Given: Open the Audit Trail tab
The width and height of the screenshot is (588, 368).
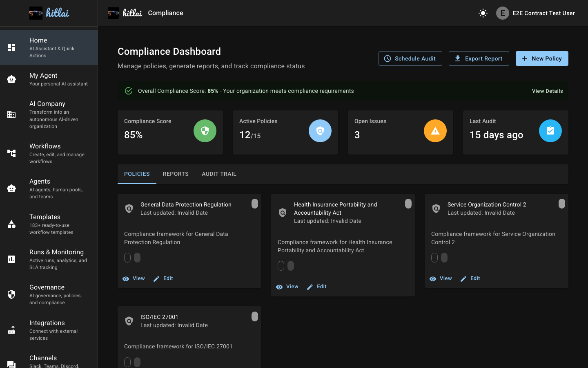Looking at the screenshot, I should pyautogui.click(x=219, y=174).
